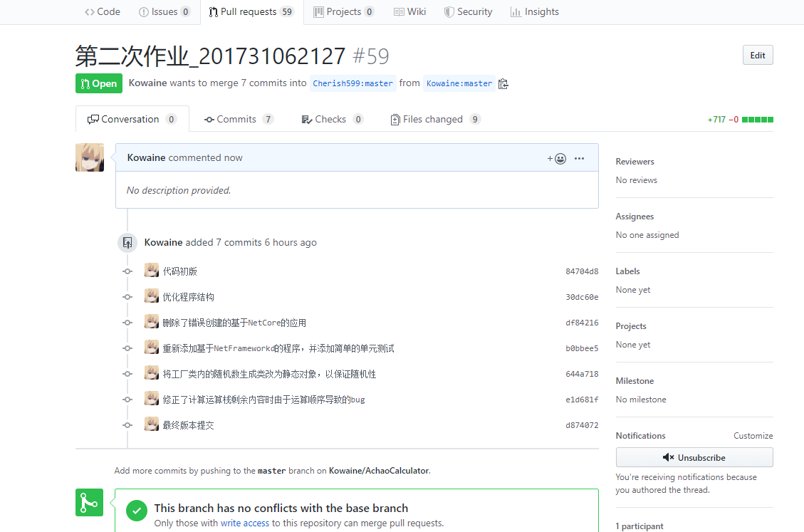Click avatar beside commit 最终版本提交
The height and width of the screenshot is (532, 804).
click(x=151, y=424)
